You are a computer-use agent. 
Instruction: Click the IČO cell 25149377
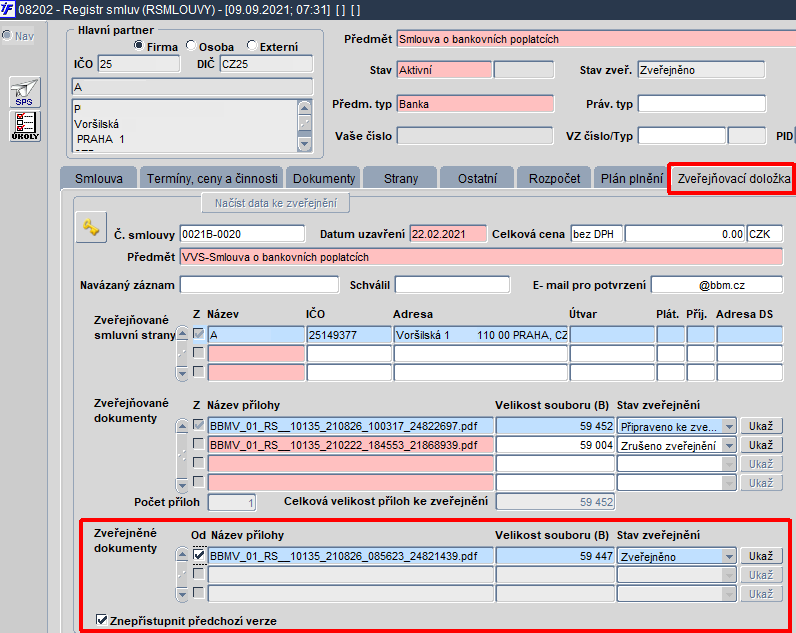tap(349, 335)
